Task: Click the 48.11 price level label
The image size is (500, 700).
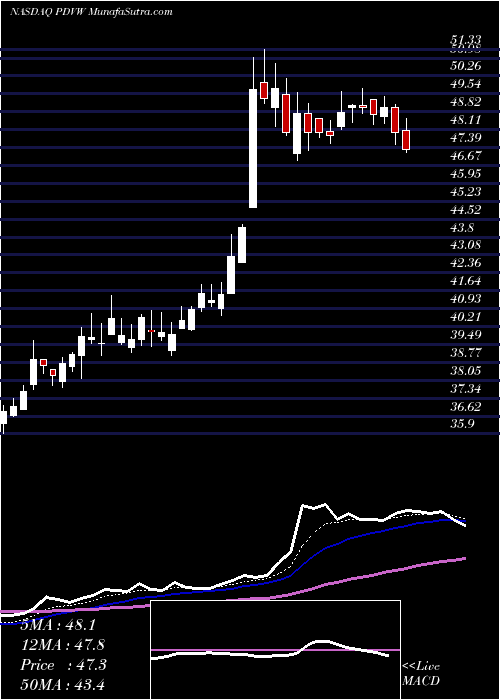Action: [467, 120]
